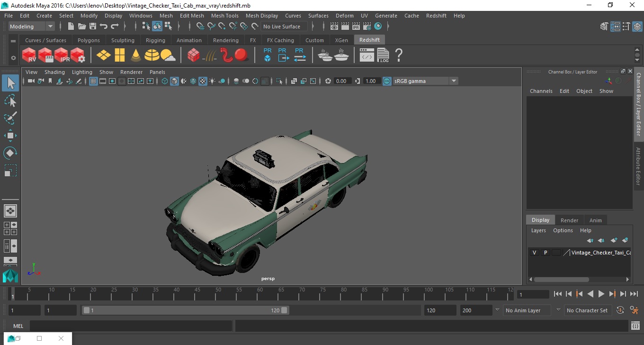644x345 pixels.
Task: Open Redshift render settings cube with gear
Action: click(78, 55)
